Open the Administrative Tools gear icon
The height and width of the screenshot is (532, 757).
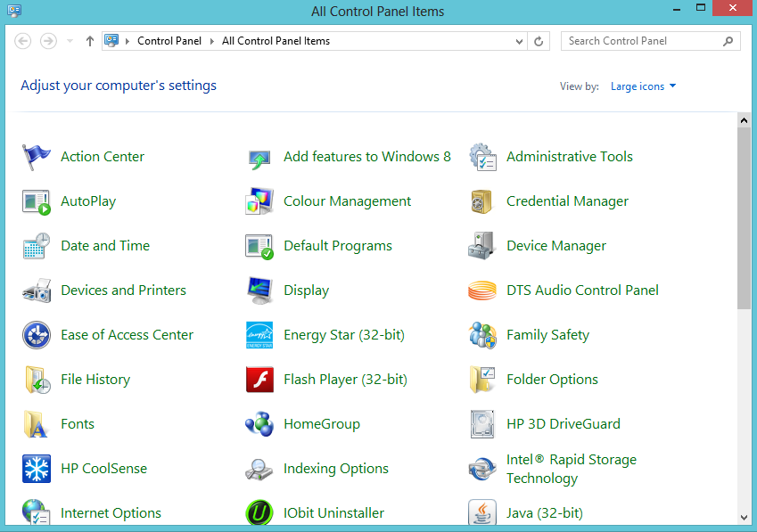(482, 157)
